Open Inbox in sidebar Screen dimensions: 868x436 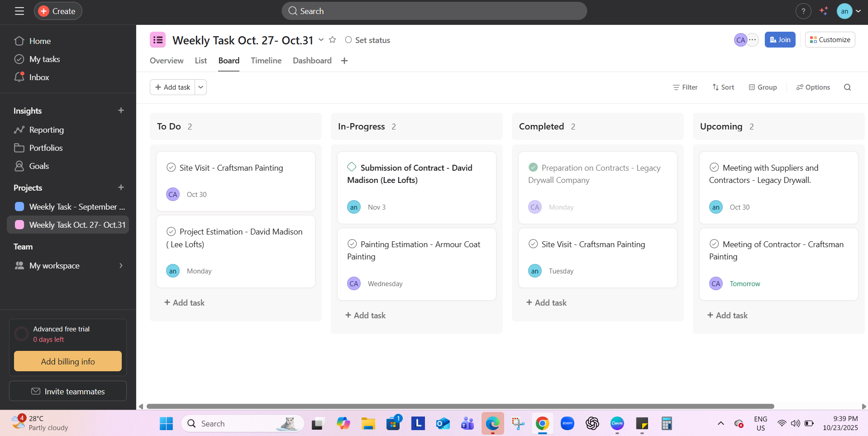pyautogui.click(x=68, y=77)
